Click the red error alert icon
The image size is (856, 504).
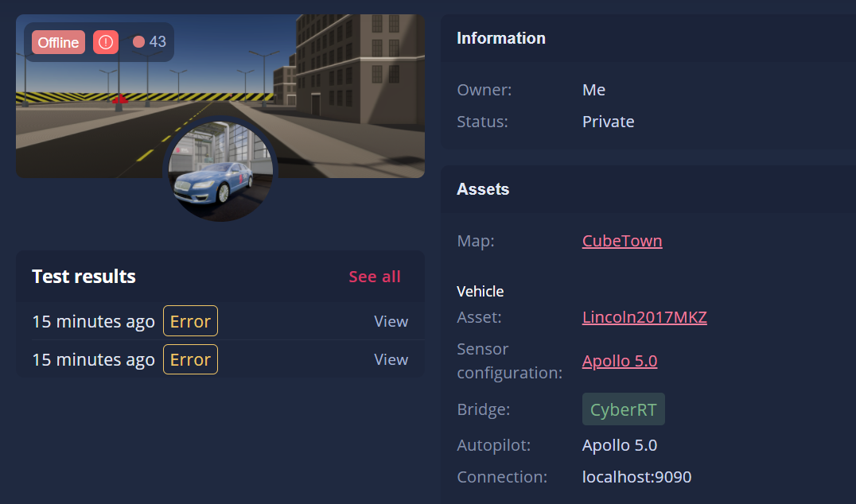click(105, 42)
